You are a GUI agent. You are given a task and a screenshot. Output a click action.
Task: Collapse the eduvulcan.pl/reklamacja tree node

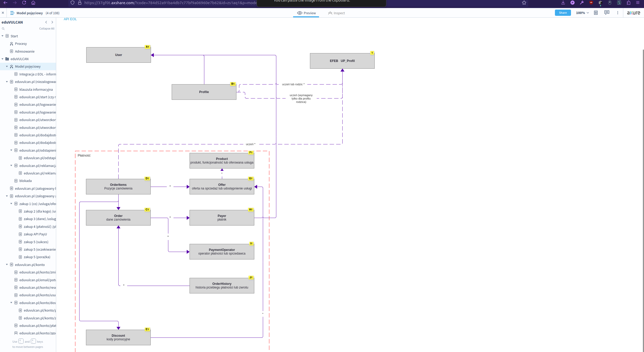[x=11, y=166]
